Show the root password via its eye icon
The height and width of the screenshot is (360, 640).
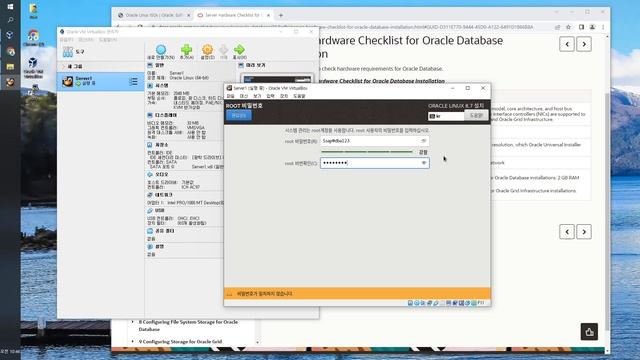coord(424,141)
